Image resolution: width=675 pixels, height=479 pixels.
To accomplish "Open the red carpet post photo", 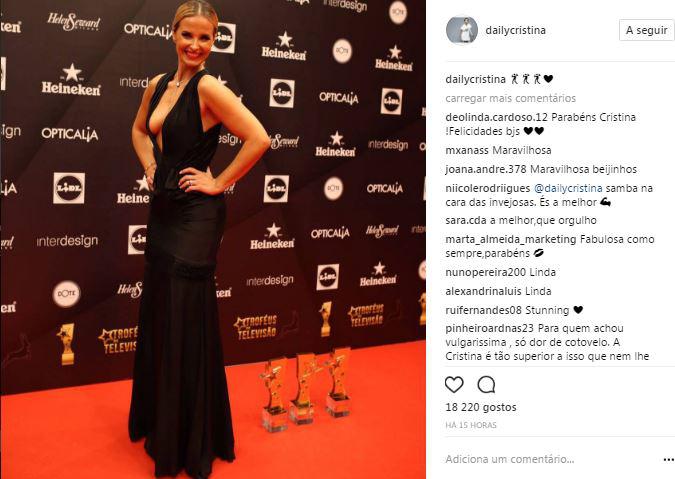I will (213, 239).
